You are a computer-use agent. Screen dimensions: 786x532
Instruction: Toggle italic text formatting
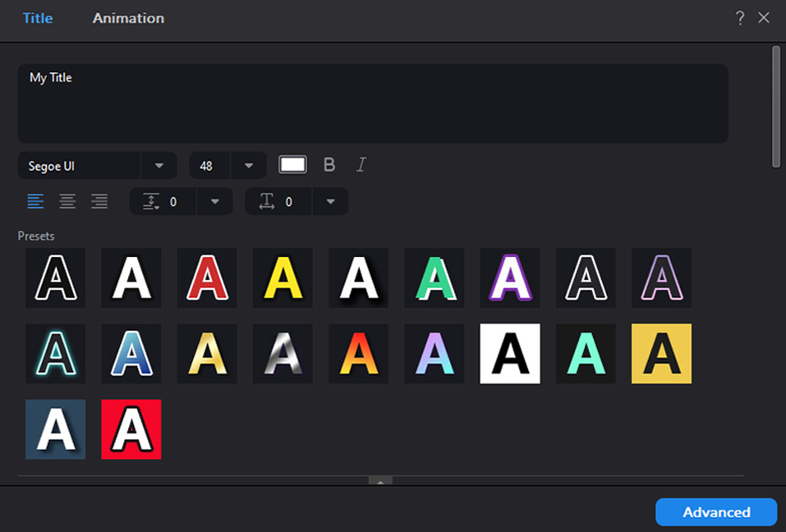[x=361, y=165]
